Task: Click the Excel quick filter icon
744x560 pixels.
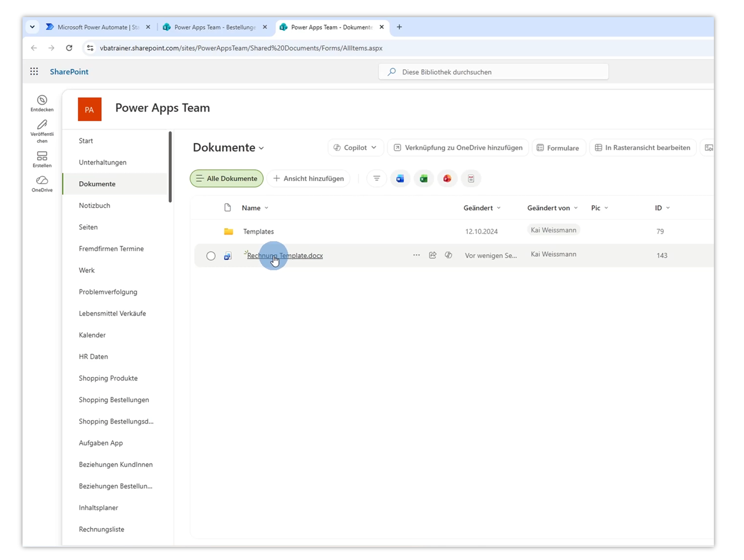Action: pyautogui.click(x=424, y=178)
